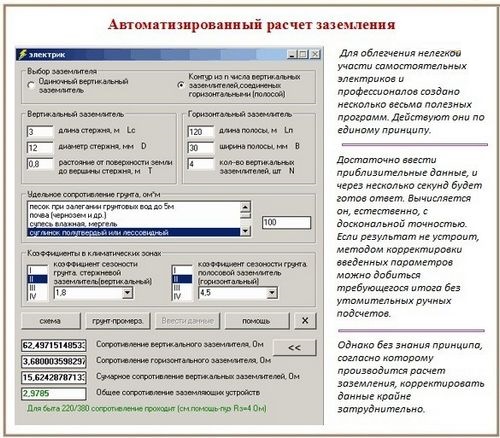Image resolution: width=500 pixels, height=438 pixels.
Task: Click the грунт-промерз. button
Action: coord(118,321)
